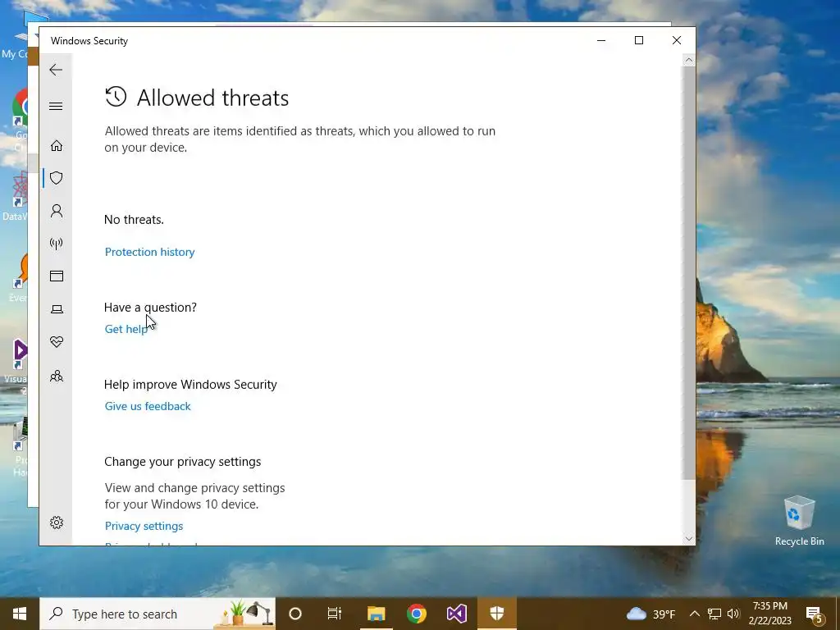840x630 pixels.
Task: Open Settings gear in sidebar
Action: point(57,523)
